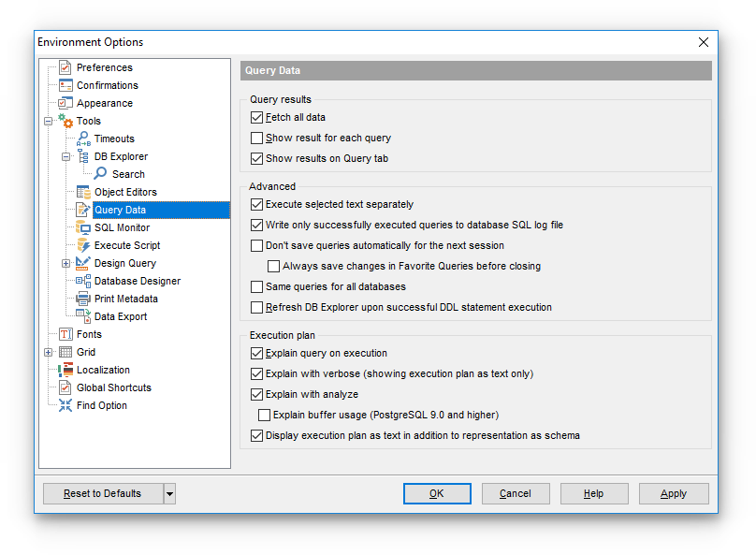Enable Show result for each query
756x555 pixels.
tap(257, 139)
